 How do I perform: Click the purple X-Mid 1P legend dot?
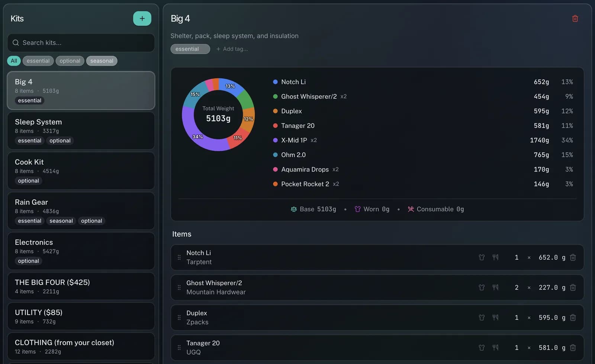(x=275, y=140)
